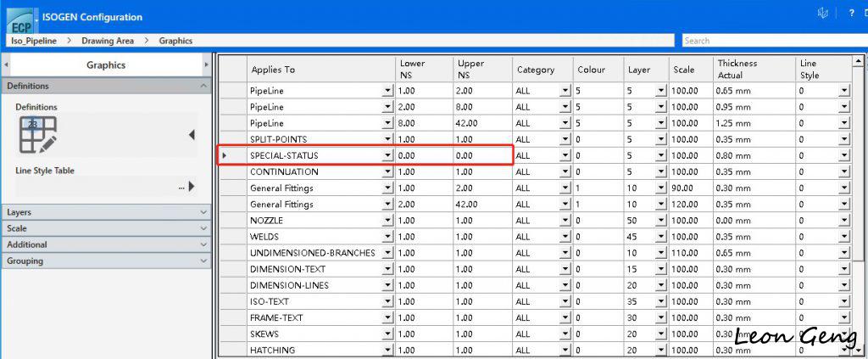
Task: Click the Graphics panel title
Action: [x=106, y=65]
